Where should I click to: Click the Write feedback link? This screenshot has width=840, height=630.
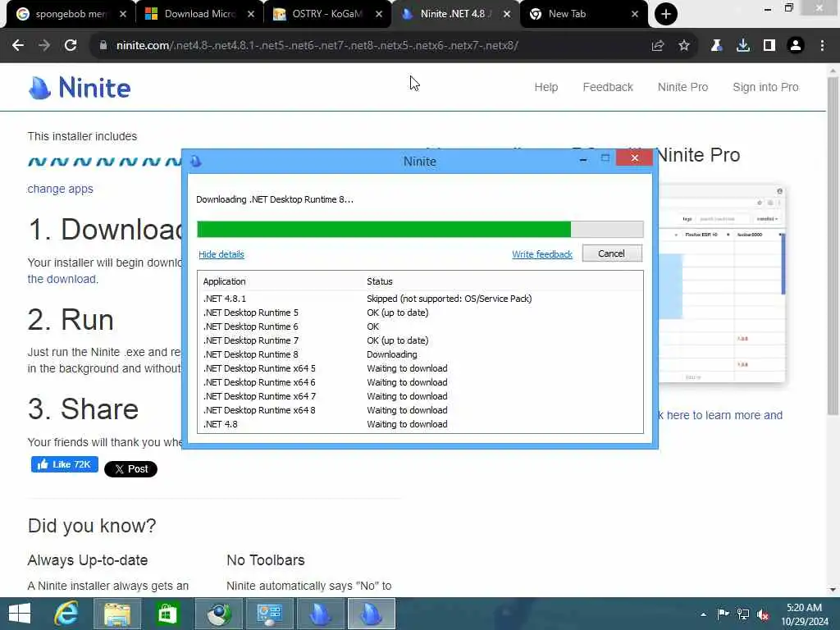tap(541, 254)
